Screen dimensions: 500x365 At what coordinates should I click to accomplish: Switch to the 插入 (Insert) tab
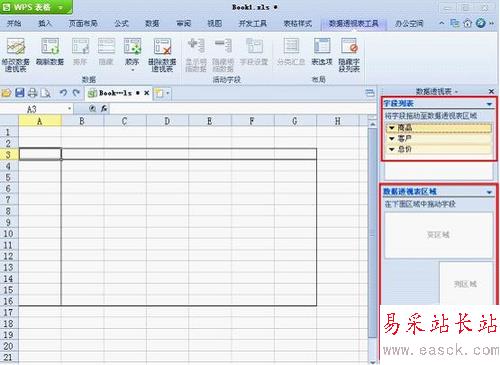(45, 23)
